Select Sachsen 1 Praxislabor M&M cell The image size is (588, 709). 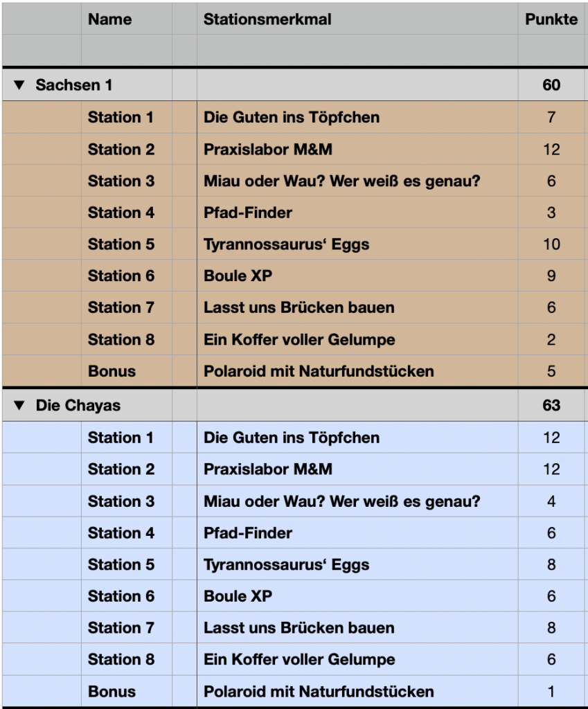[357, 150]
